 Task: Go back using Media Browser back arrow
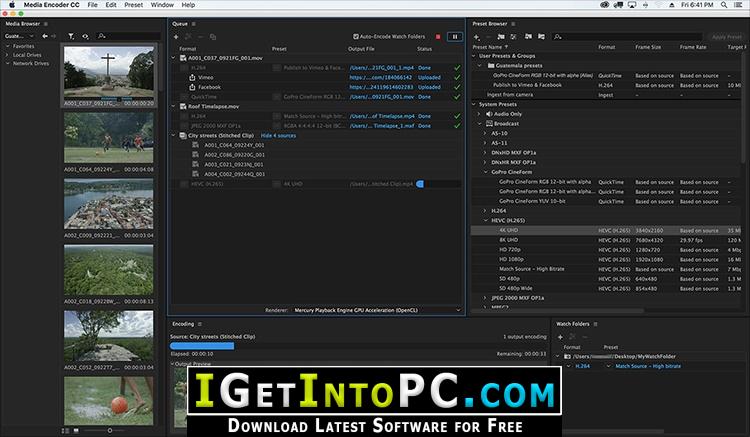(x=45, y=36)
